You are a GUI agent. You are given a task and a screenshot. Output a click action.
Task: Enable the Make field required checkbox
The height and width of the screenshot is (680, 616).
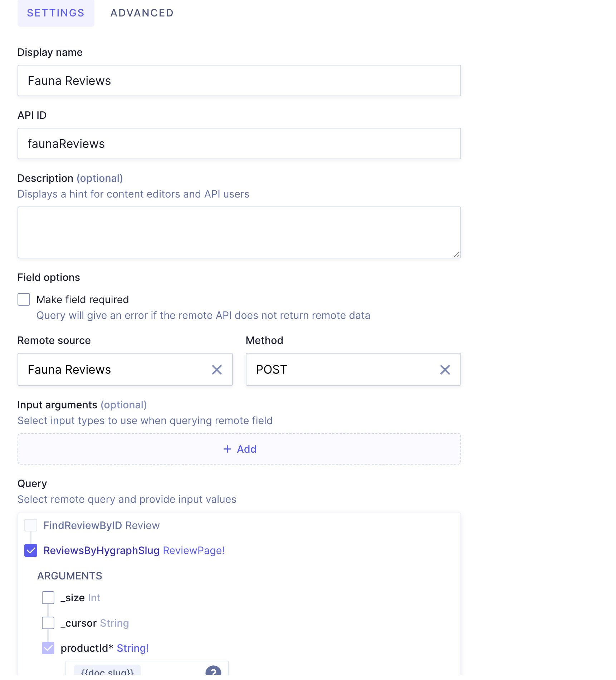coord(24,299)
